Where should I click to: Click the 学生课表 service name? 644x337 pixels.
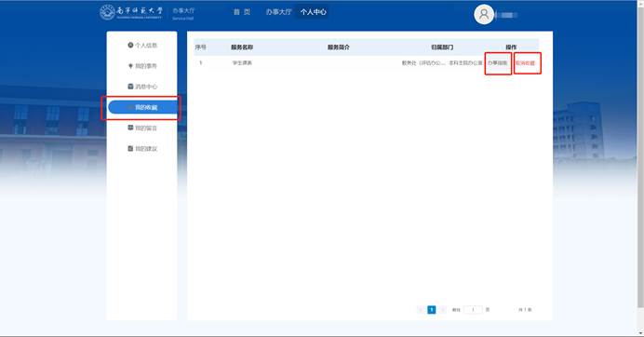click(242, 63)
